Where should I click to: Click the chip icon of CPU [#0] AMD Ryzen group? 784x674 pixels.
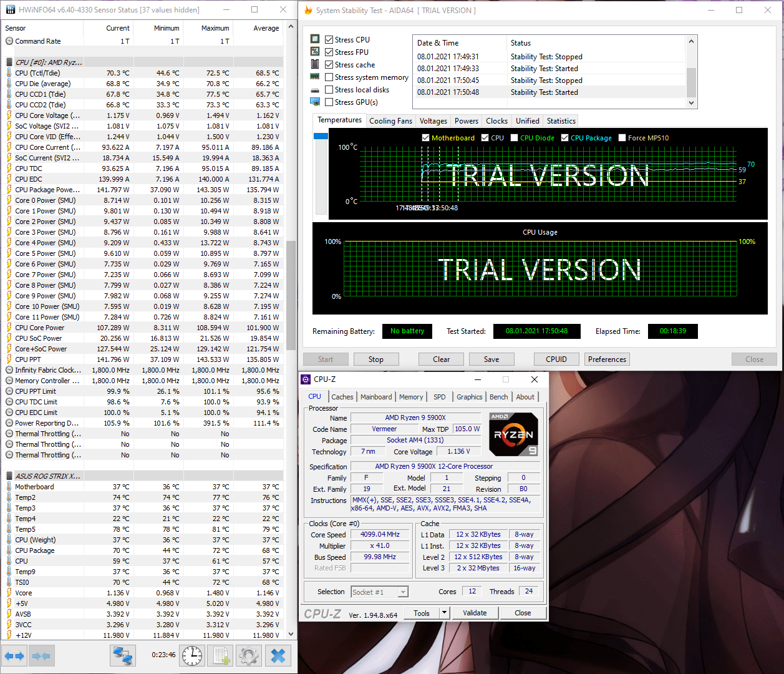click(x=9, y=62)
